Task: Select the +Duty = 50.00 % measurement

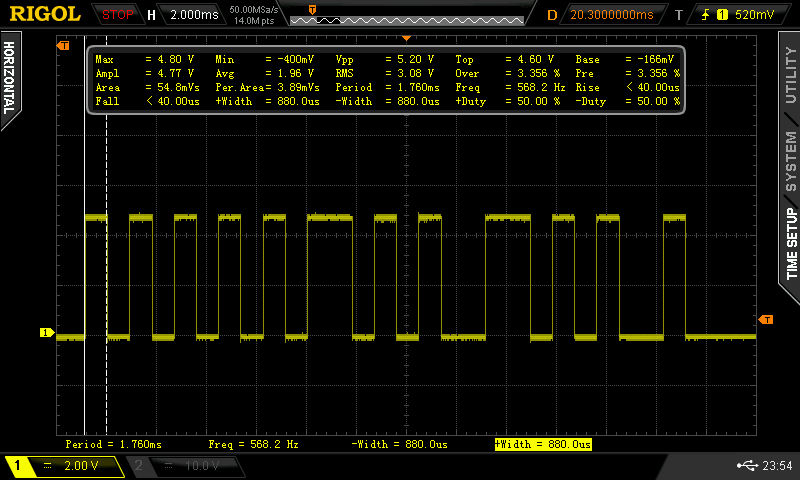Action: click(508, 101)
